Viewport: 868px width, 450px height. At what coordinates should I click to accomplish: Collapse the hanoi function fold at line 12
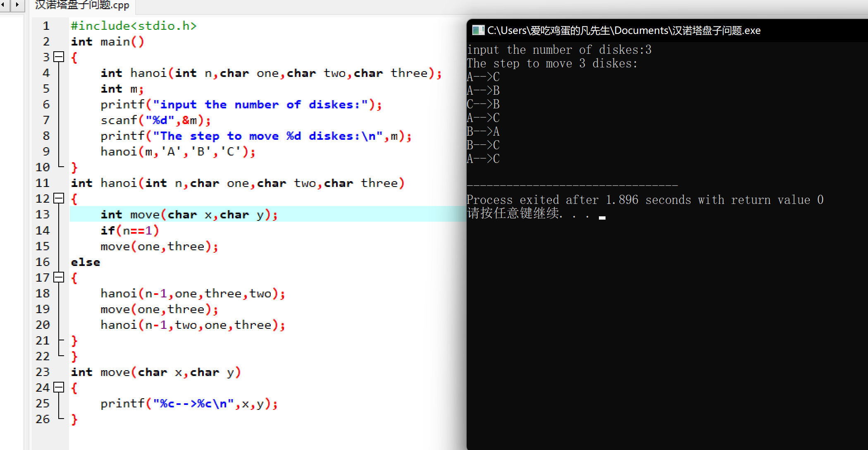(59, 199)
